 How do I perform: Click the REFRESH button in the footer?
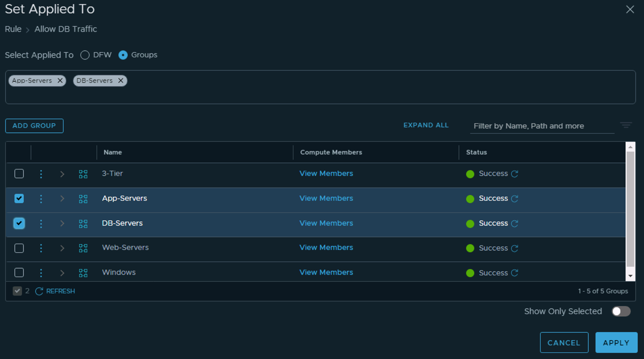click(55, 291)
